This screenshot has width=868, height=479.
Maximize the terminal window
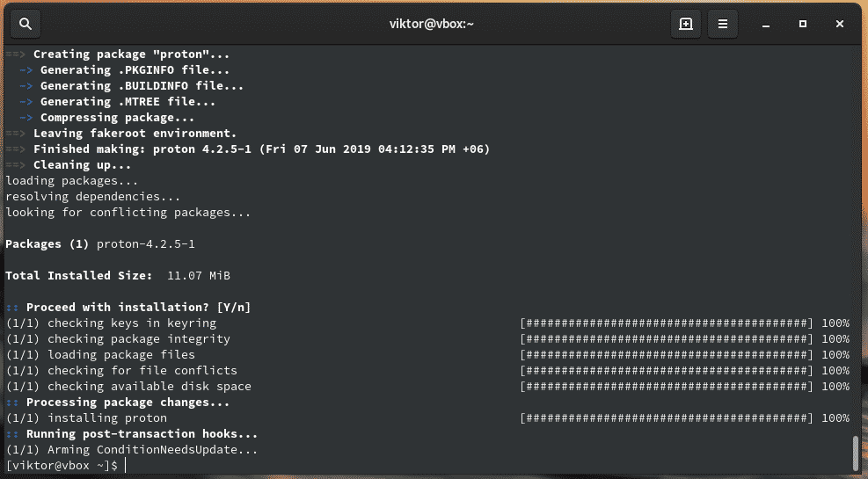click(x=803, y=24)
